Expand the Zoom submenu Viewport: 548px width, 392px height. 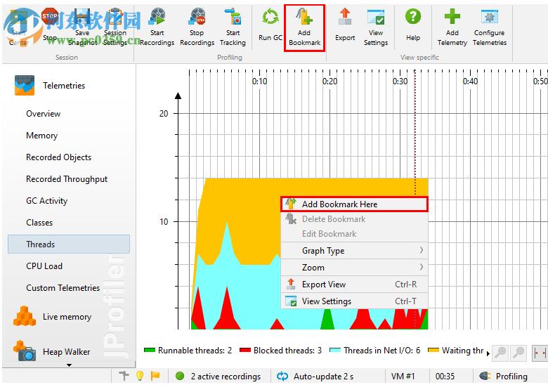tap(354, 267)
